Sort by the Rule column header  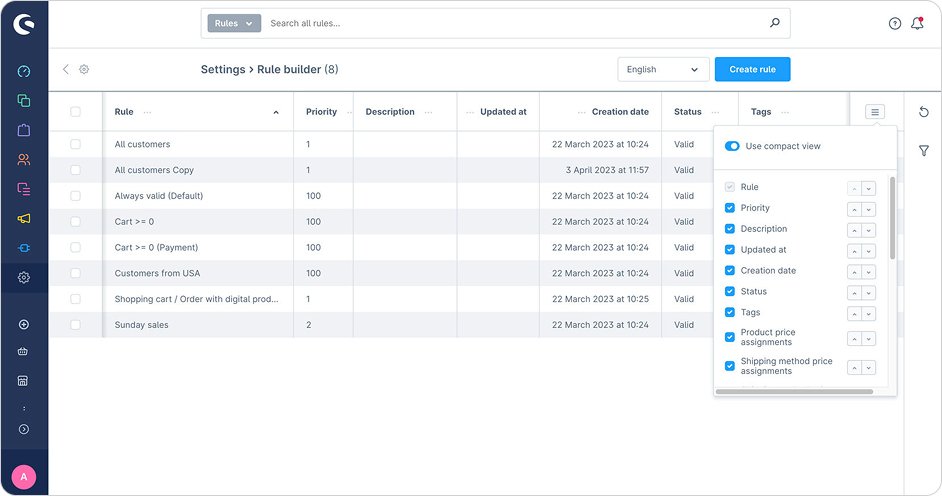click(124, 112)
